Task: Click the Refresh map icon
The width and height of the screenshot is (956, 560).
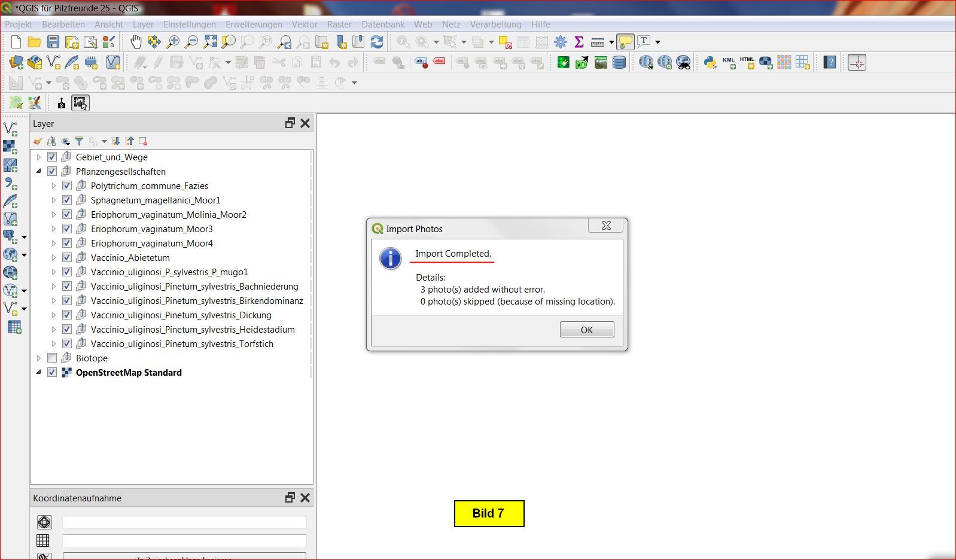Action: coord(377,42)
